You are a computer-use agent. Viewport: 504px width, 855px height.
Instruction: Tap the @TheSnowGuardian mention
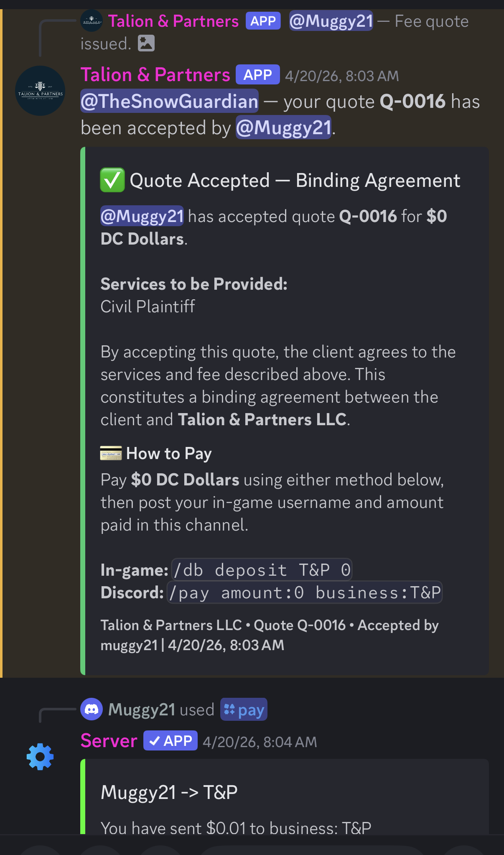169,101
